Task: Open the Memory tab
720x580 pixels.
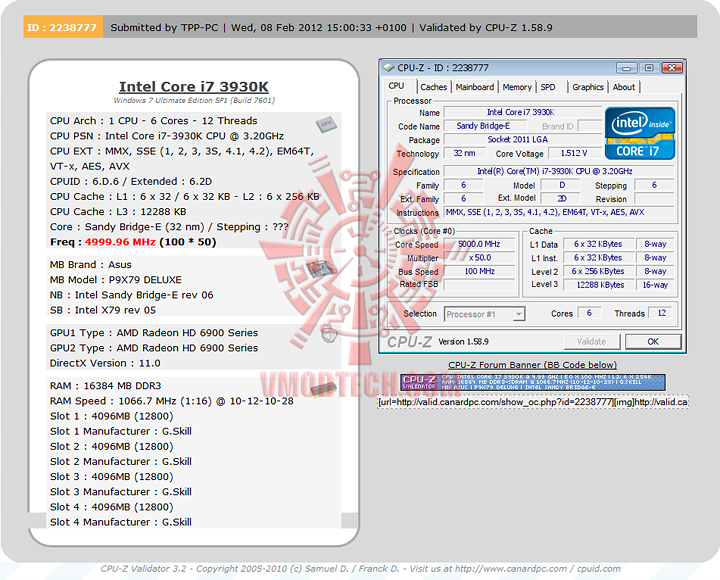Action: tap(517, 87)
